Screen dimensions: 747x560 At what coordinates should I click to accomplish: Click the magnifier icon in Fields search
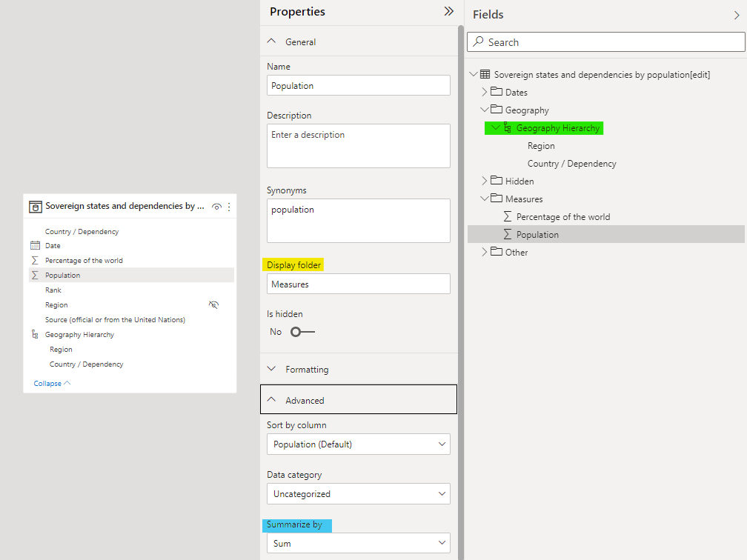[479, 42]
